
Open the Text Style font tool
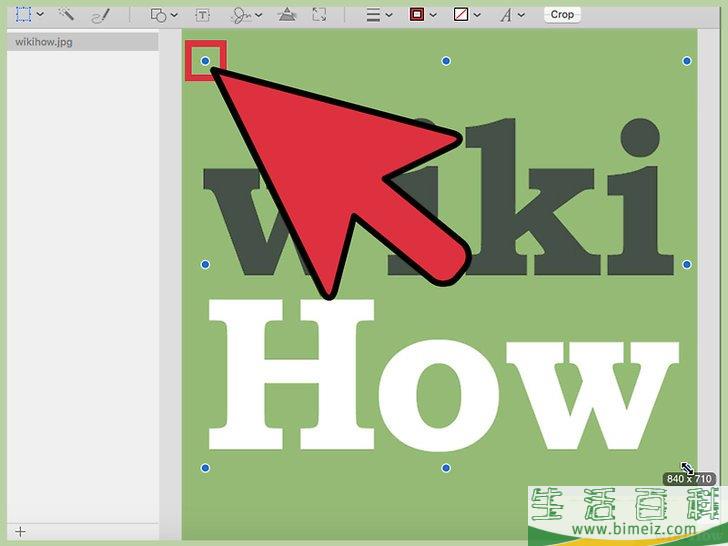[x=506, y=16]
